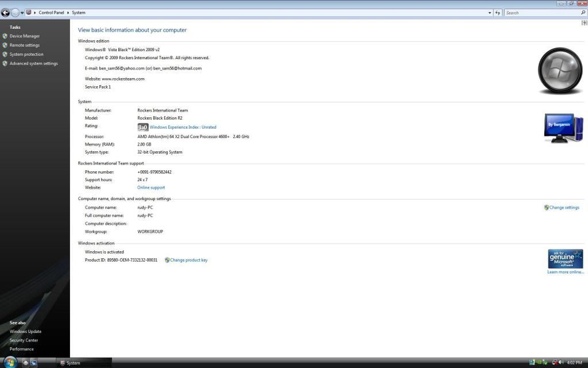This screenshot has width=588, height=368.
Task: Click the computer name value rudy-PC
Action: point(145,207)
